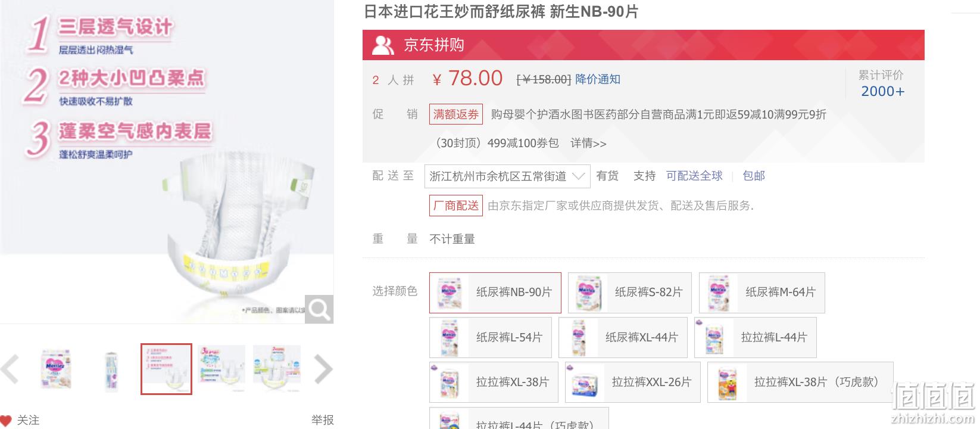Image resolution: width=980 pixels, height=429 pixels.
Task: Click the 不计重量 weight value
Action: pos(452,239)
